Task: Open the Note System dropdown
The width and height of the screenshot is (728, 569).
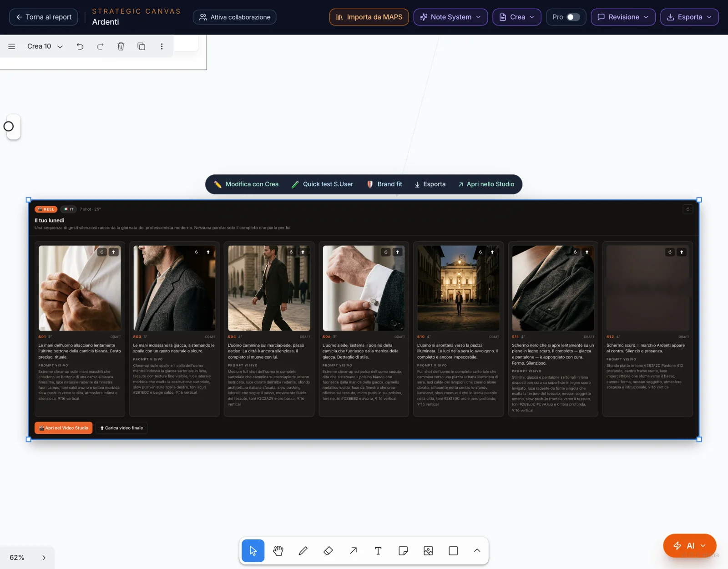Action: point(450,17)
